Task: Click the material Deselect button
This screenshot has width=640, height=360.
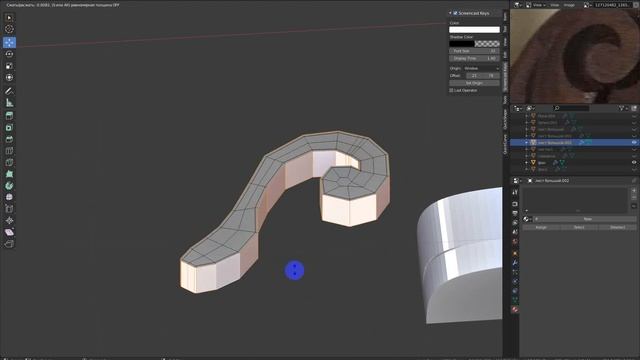Action: (x=617, y=227)
